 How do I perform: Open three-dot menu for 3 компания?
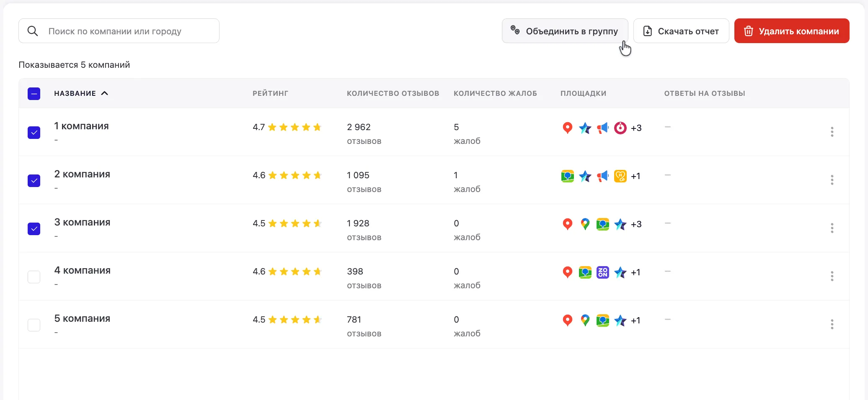click(832, 228)
